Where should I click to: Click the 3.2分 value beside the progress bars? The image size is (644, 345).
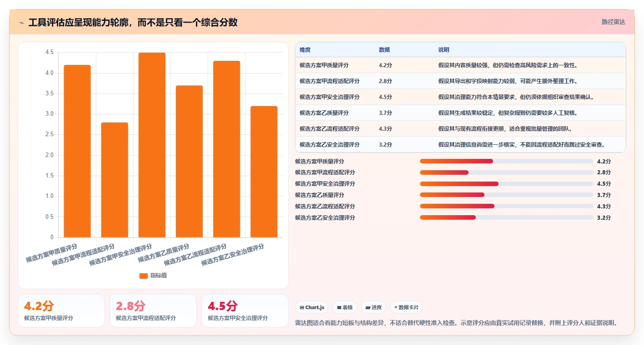coord(604,218)
